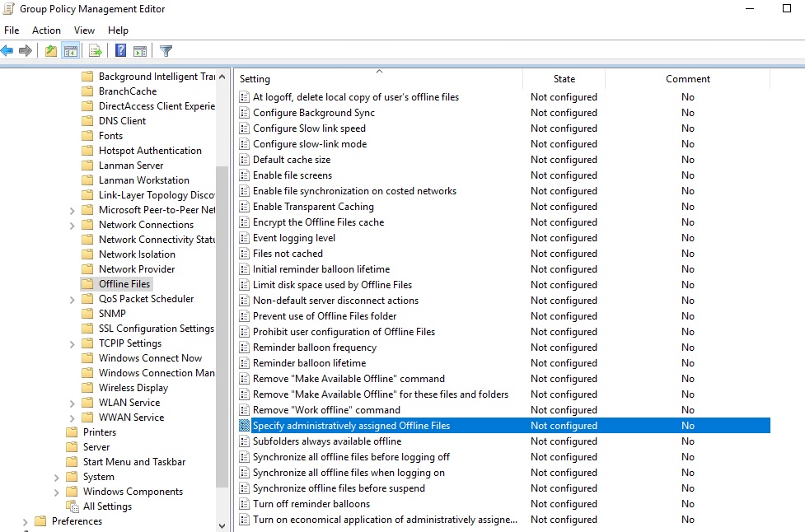Expand the QoS Packet Scheduler node
This screenshot has width=805, height=532.
[72, 299]
